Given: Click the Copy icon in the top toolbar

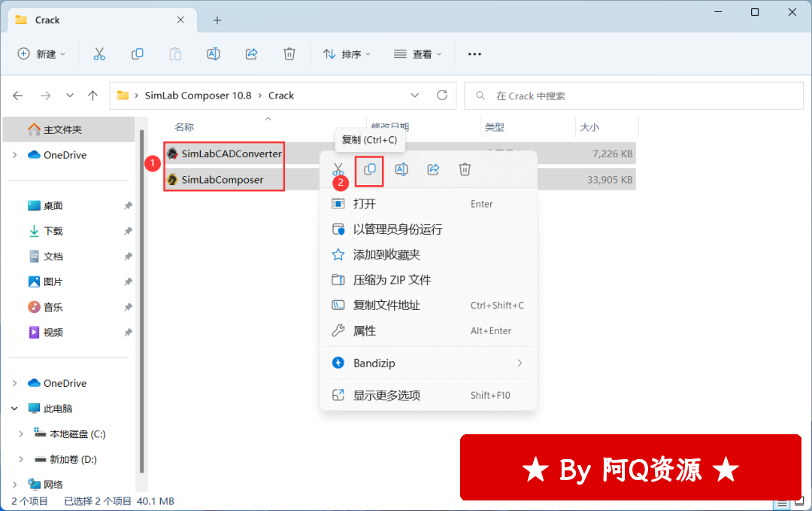Looking at the screenshot, I should point(138,54).
